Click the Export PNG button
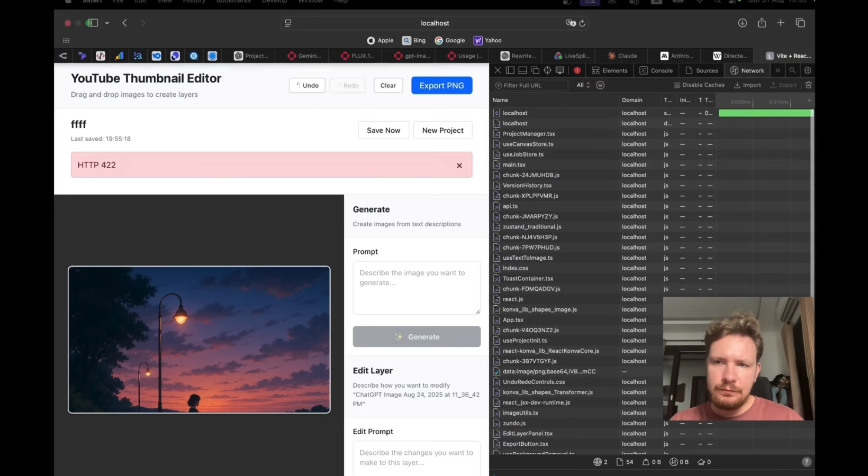Viewport: 868px width, 476px height. (441, 86)
